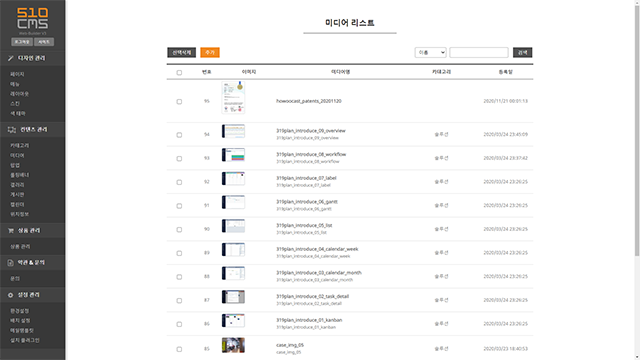Open thumbnail of 319plan_introduce_01_kanban
This screenshot has width=640, height=360.
pyautogui.click(x=233, y=321)
